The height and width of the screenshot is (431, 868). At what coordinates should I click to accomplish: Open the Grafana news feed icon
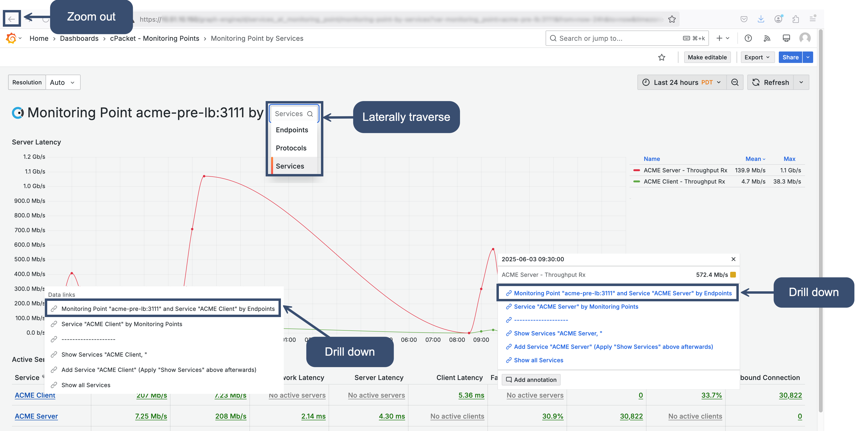767,38
